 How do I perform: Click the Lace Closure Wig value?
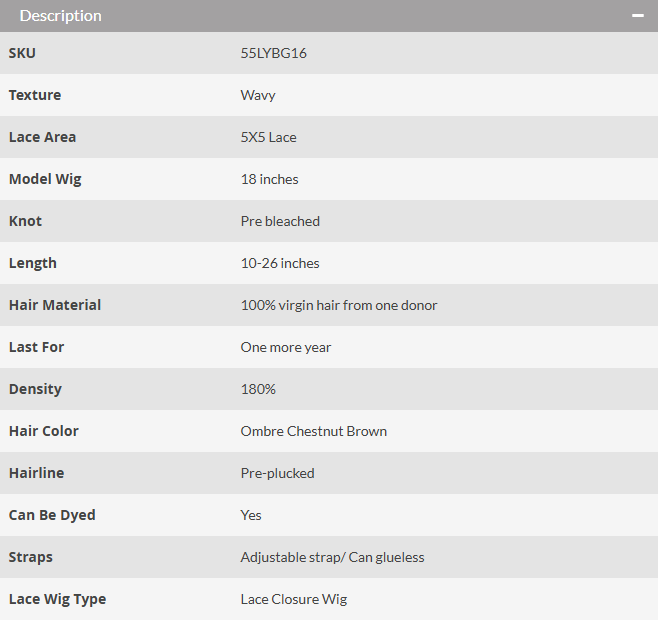[294, 599]
